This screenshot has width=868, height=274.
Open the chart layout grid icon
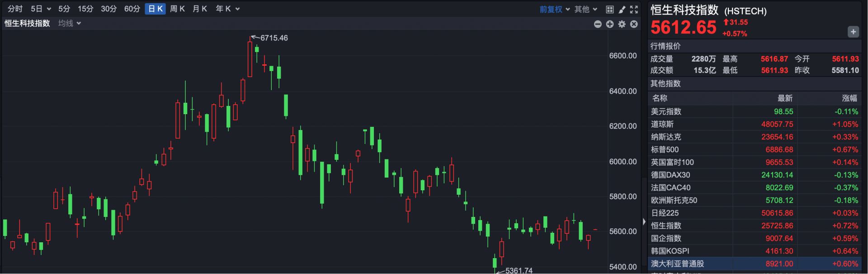point(609,9)
